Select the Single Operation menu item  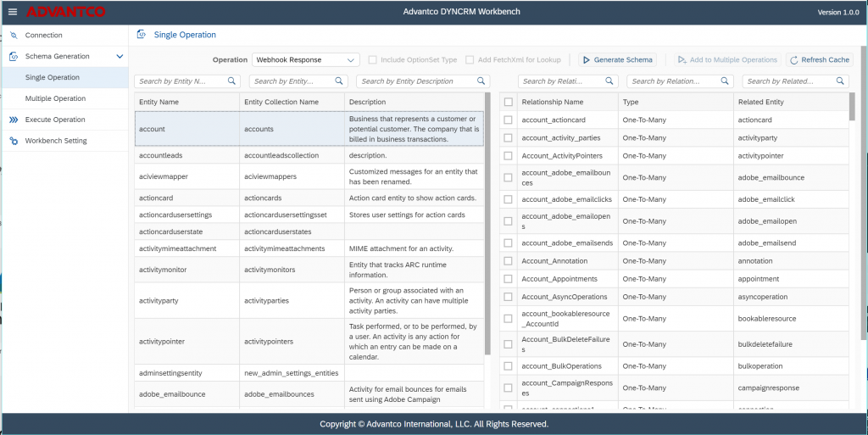click(65, 77)
